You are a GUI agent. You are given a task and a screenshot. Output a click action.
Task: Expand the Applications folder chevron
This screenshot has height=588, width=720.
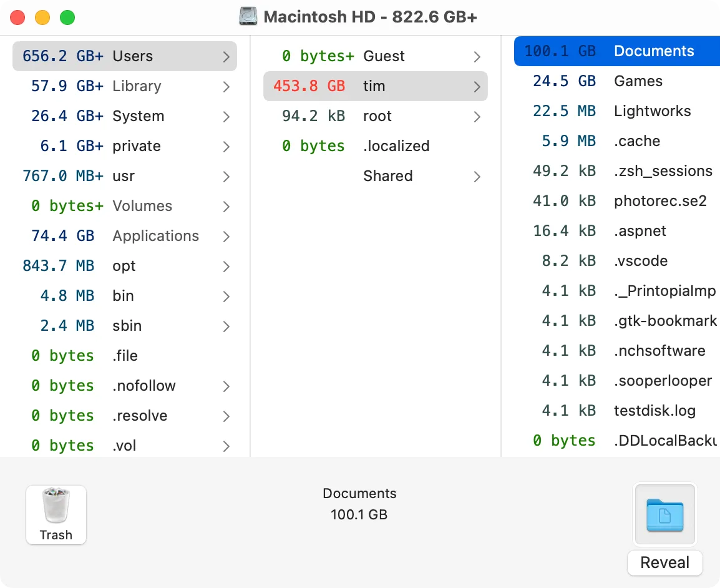(226, 236)
